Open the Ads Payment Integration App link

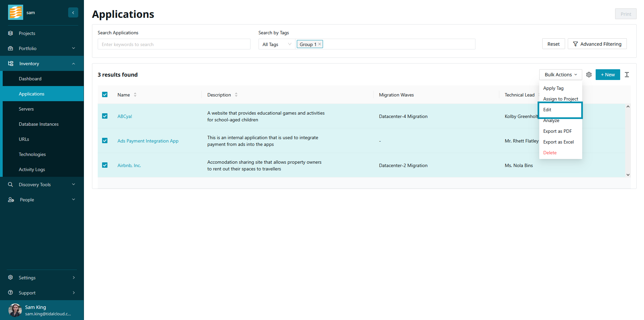pos(148,141)
